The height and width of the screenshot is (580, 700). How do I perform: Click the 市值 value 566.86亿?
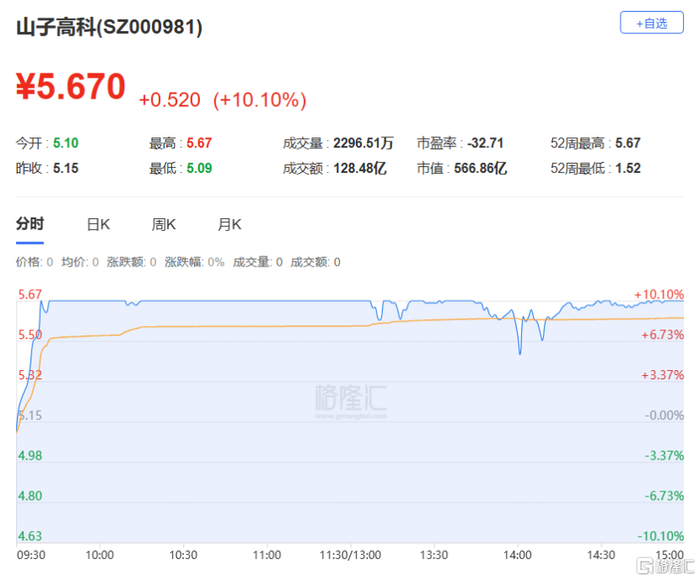(x=480, y=168)
